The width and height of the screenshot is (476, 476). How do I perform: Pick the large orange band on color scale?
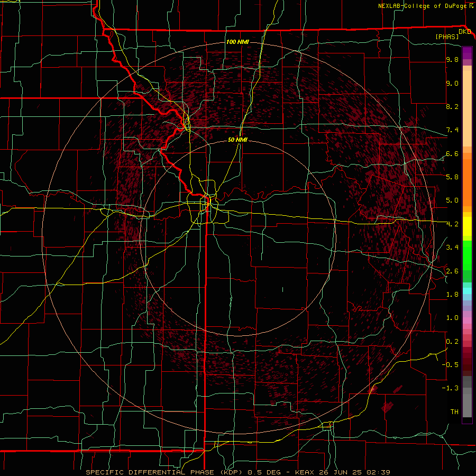click(467, 182)
